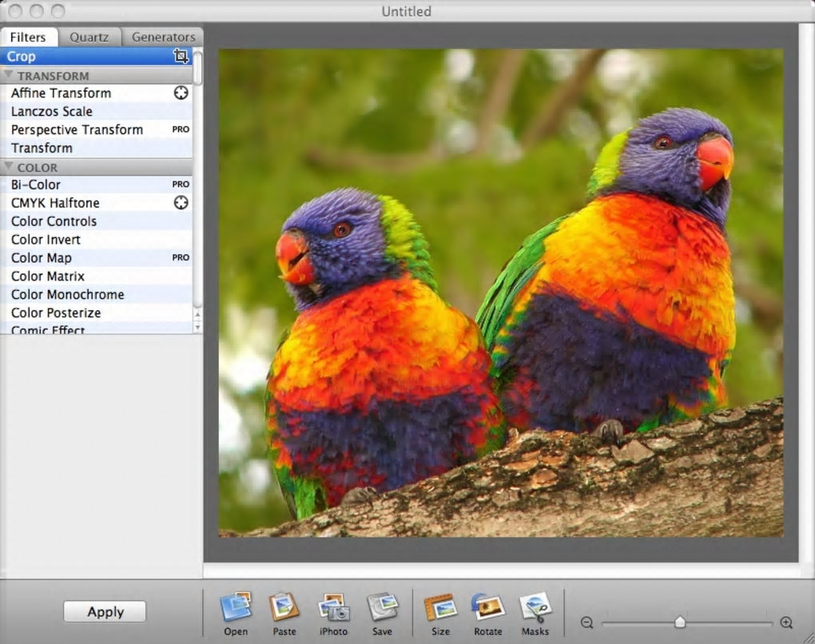Image resolution: width=815 pixels, height=644 pixels.
Task: Click target icon beside Affine Transform
Action: 181,93
